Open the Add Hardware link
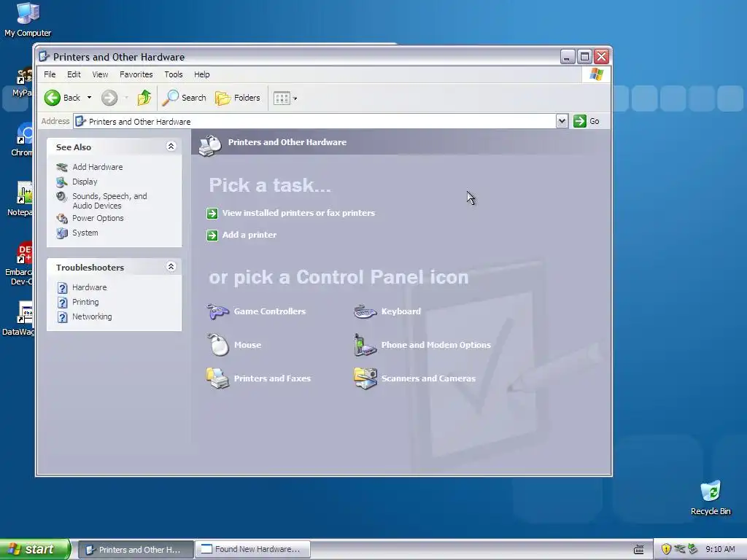 tap(98, 167)
